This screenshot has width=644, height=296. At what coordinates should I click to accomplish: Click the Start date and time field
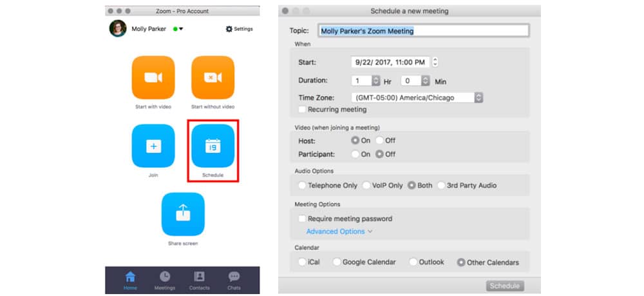click(x=391, y=62)
